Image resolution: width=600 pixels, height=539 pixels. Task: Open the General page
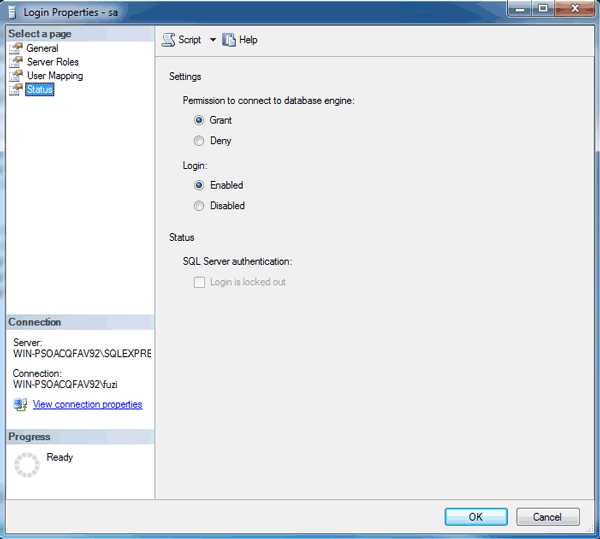pos(42,49)
